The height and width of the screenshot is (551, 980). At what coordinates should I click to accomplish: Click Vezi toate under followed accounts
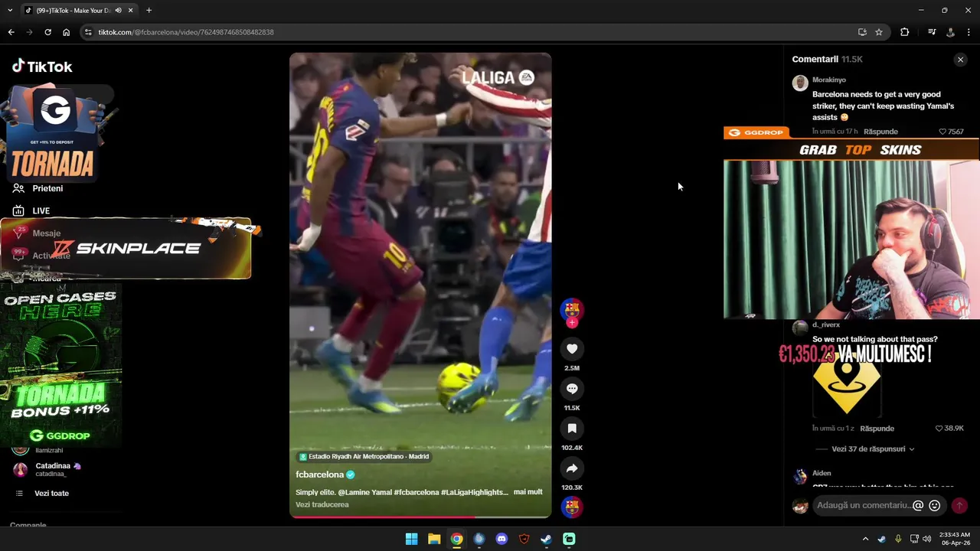51,494
